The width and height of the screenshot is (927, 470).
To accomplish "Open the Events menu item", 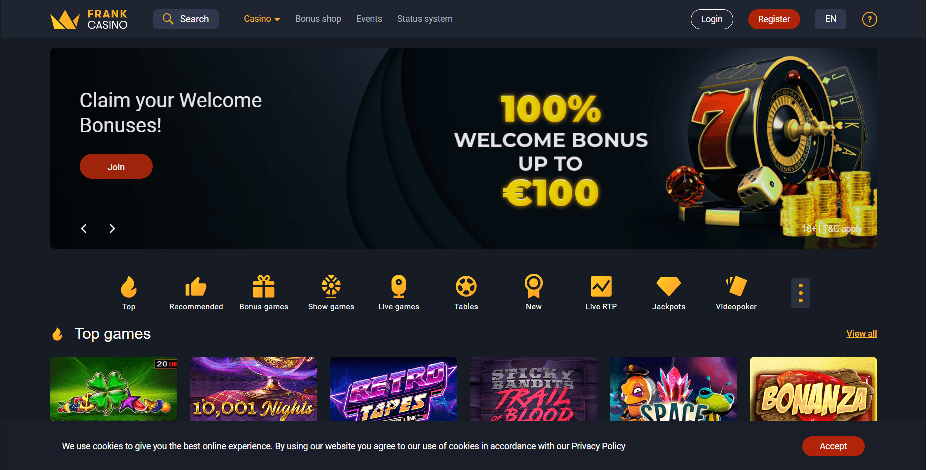I will pyautogui.click(x=369, y=19).
